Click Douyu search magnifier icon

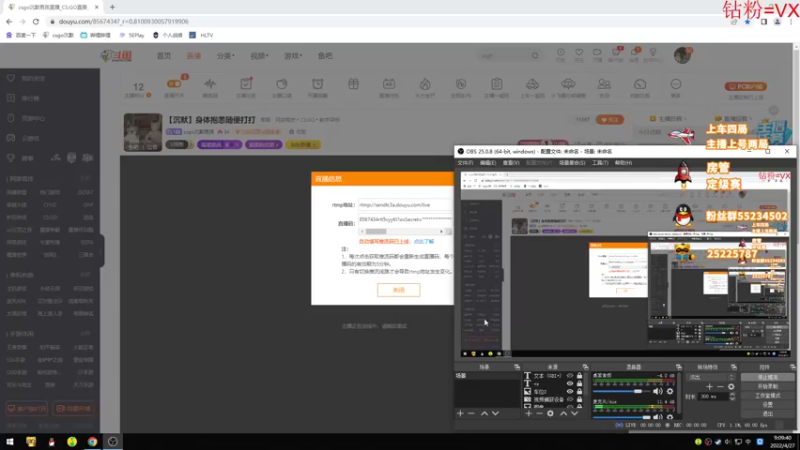coord(535,56)
